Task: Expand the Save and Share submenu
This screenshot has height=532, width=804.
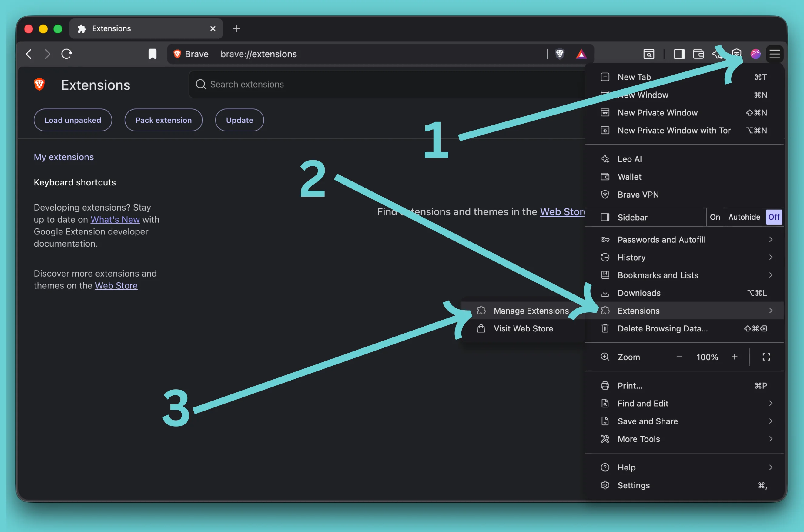Action: click(x=684, y=421)
